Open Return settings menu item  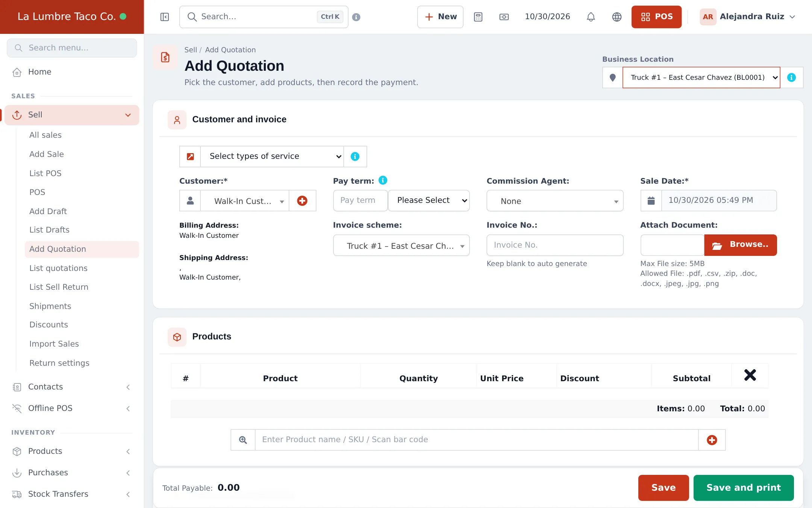(x=59, y=363)
